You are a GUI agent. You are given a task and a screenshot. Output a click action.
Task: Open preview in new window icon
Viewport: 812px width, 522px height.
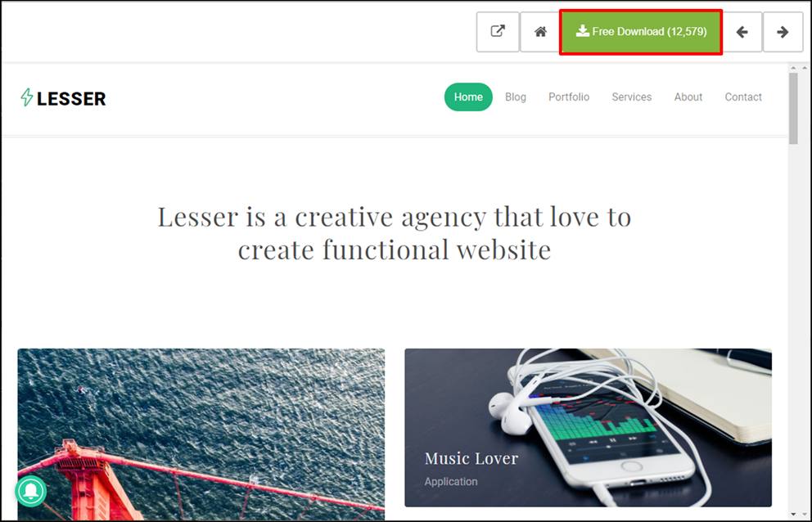(x=498, y=32)
